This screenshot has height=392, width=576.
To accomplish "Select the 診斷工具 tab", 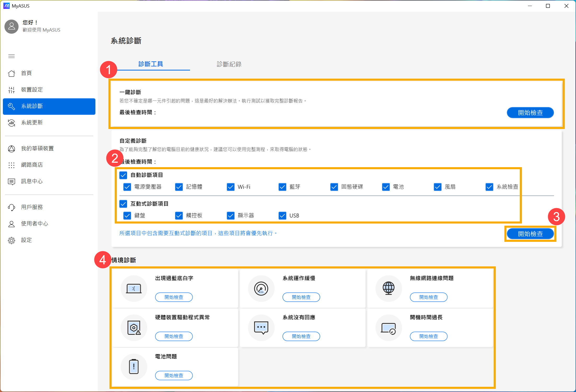I will point(151,64).
